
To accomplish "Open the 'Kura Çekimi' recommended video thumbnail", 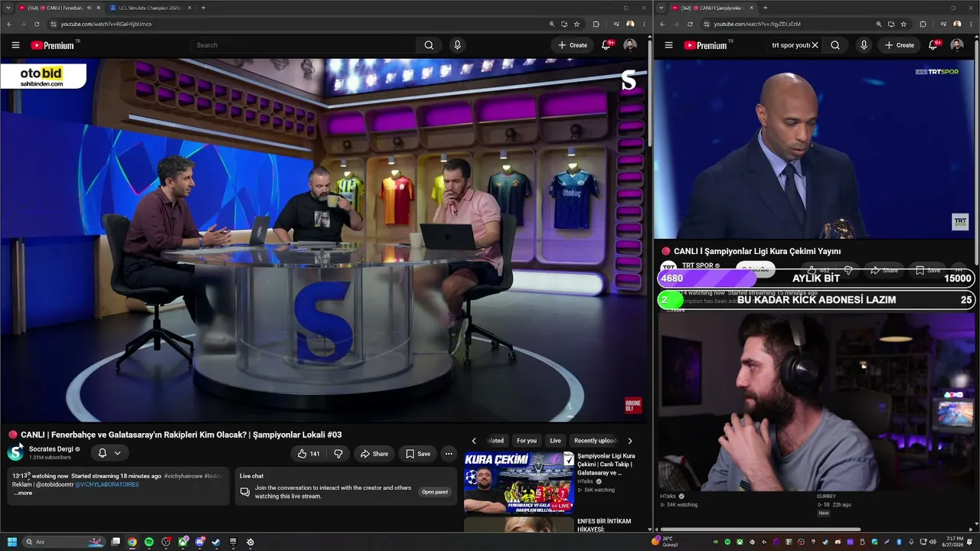I will [519, 482].
